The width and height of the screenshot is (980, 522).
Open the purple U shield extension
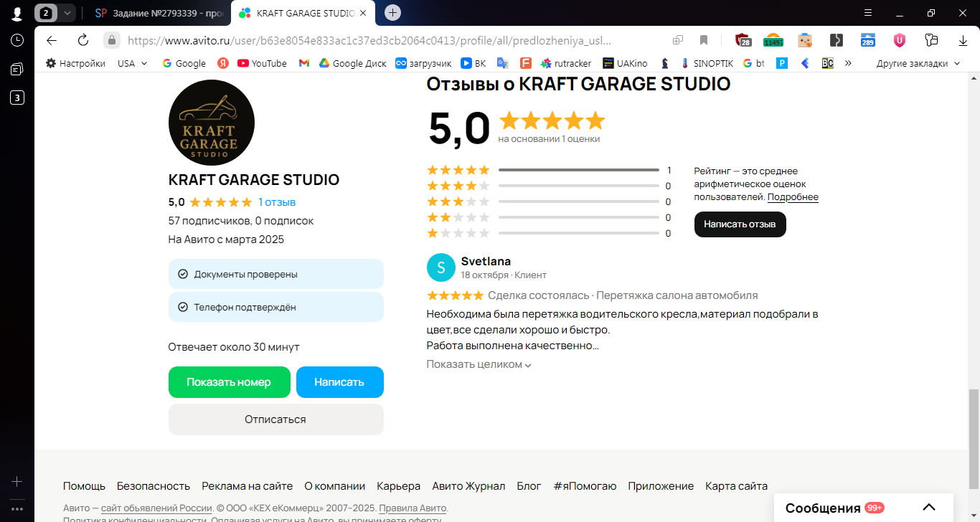[899, 40]
